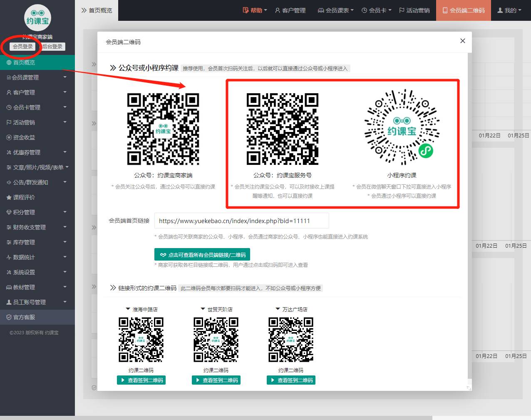Open 库存管理 sidebar menu
Viewport: 531px width, 420px height.
pyautogui.click(x=37, y=242)
